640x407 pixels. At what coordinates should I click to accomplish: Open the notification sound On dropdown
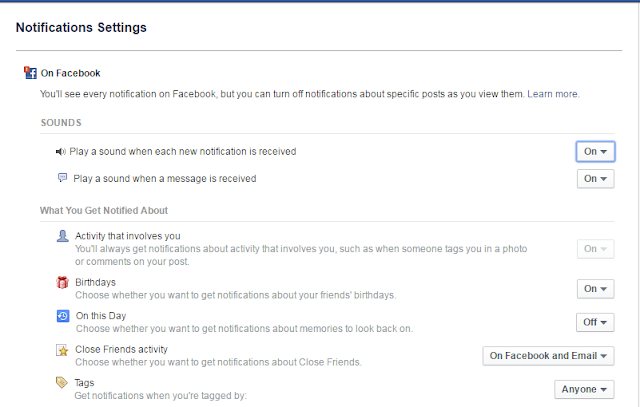click(596, 151)
